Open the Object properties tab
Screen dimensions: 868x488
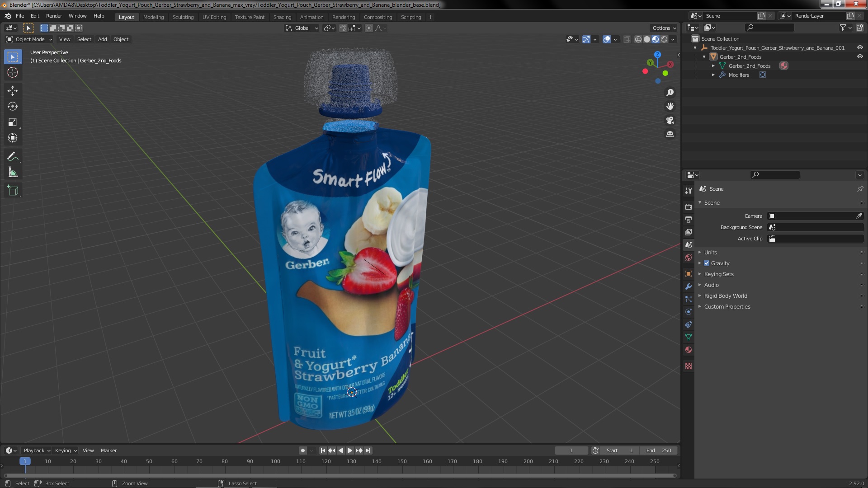[689, 274]
